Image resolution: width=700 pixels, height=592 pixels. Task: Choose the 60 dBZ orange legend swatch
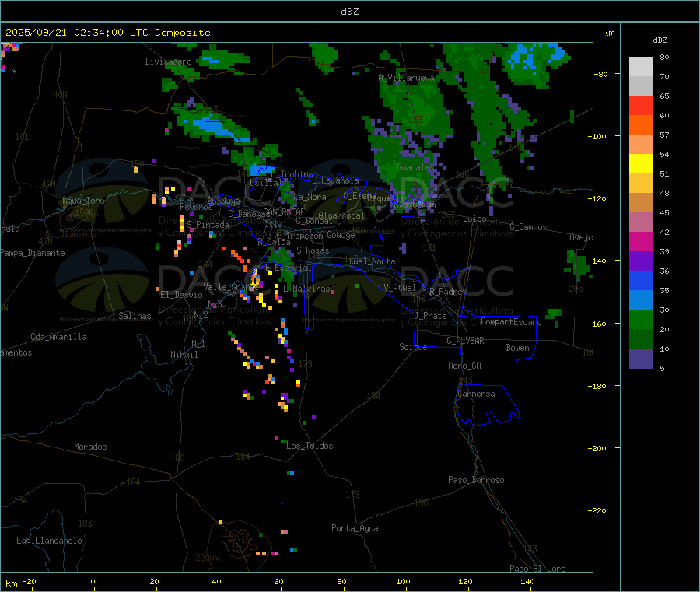(641, 125)
